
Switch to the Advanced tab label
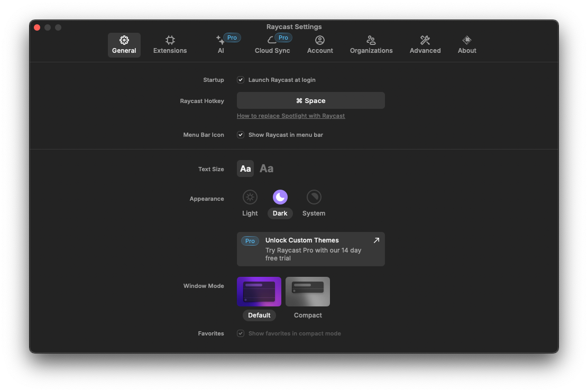point(425,51)
